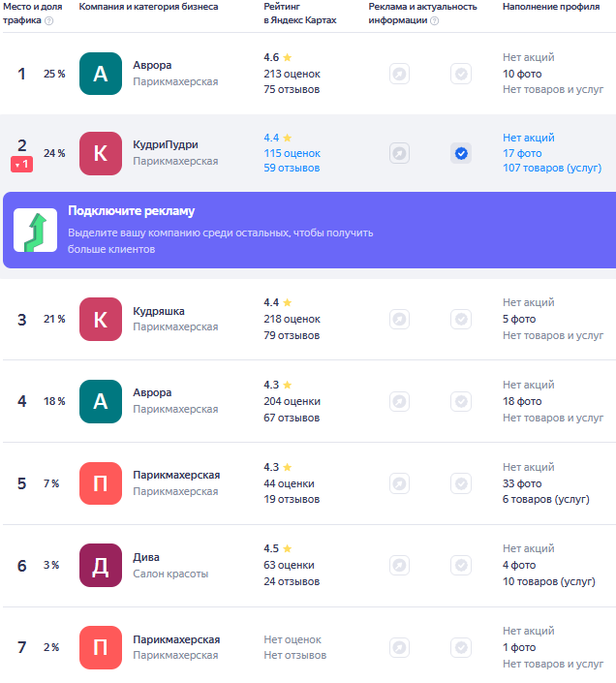Click Аврора's teal avatar in first place
This screenshot has height=683, width=616.
click(101, 74)
